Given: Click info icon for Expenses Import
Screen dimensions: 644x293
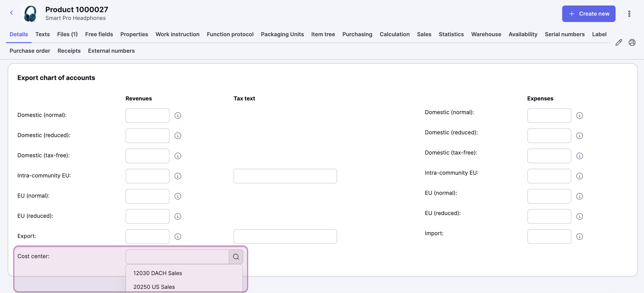Looking at the screenshot, I should 580,237.
